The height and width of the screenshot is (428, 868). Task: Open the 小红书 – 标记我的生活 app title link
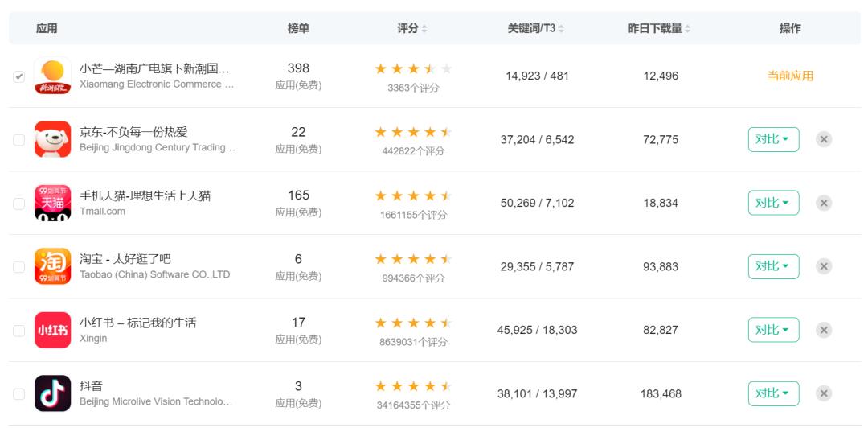pos(138,323)
